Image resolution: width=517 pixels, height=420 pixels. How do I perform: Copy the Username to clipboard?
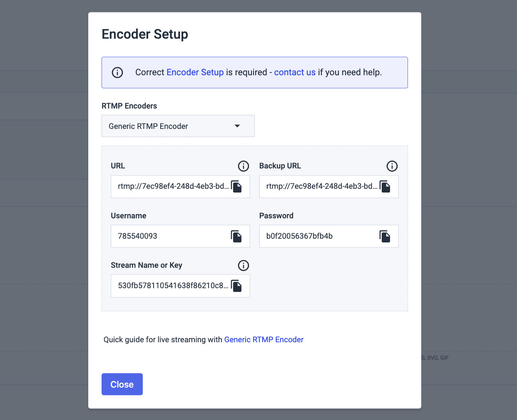tap(236, 236)
